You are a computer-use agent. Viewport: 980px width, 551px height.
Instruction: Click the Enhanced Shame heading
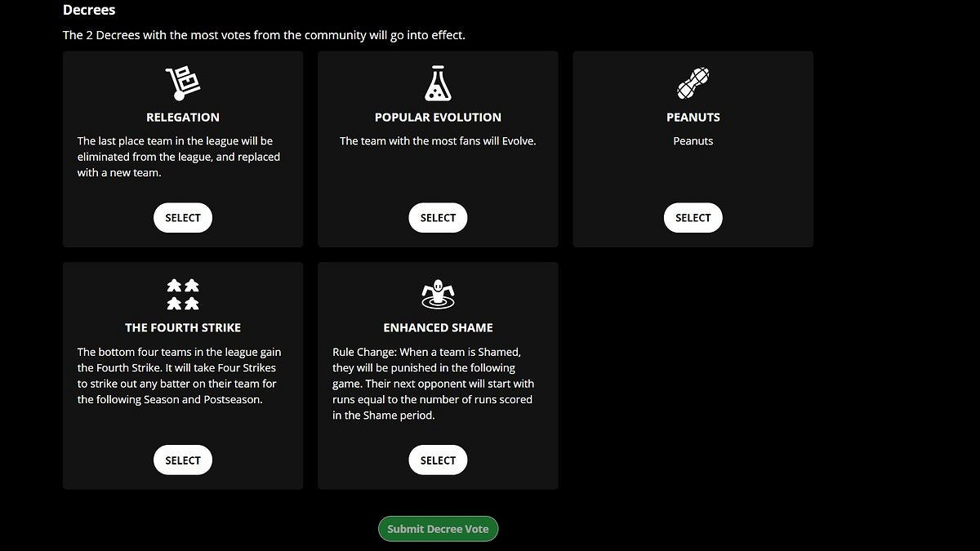(438, 328)
